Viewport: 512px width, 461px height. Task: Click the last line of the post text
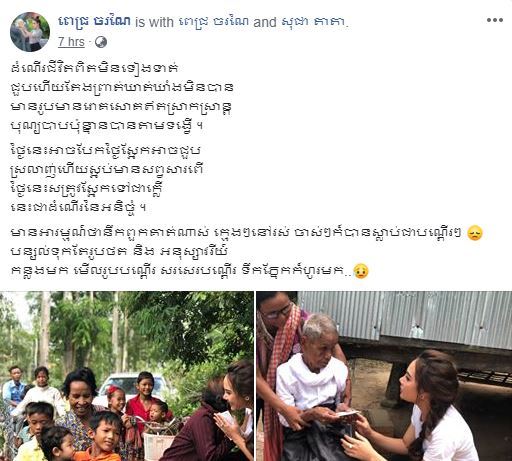coord(182,271)
